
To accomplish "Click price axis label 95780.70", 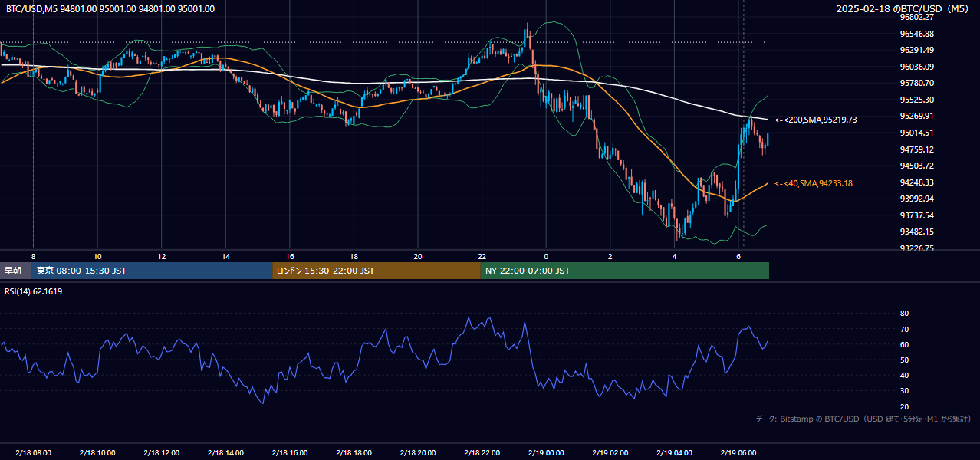I will pyautogui.click(x=917, y=83).
